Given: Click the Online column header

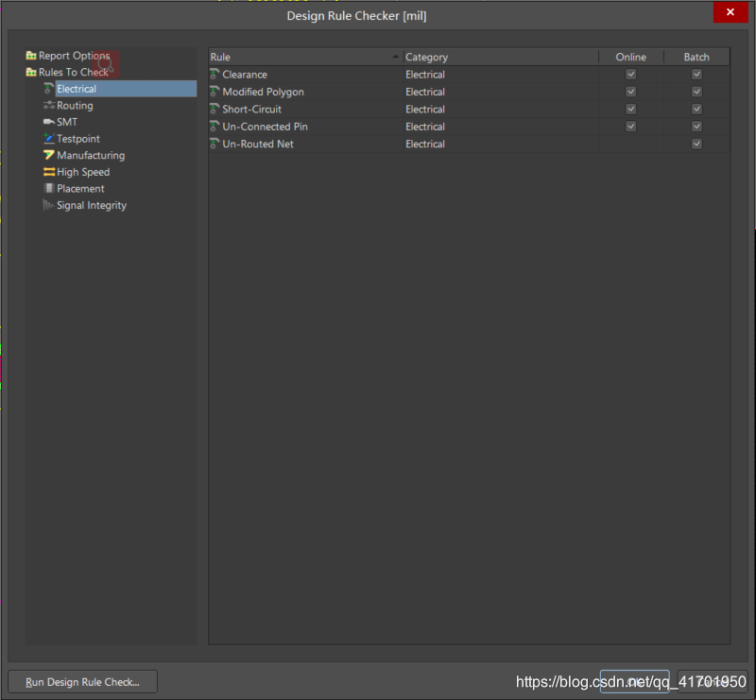Looking at the screenshot, I should point(630,58).
